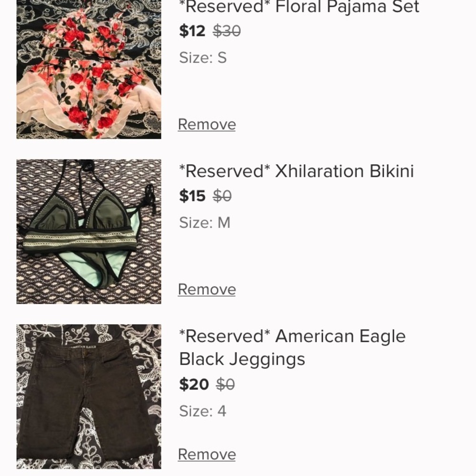Click the crossed-out $0 beside the jeggings price
Viewport: 476px width, 476px height.
225,384
